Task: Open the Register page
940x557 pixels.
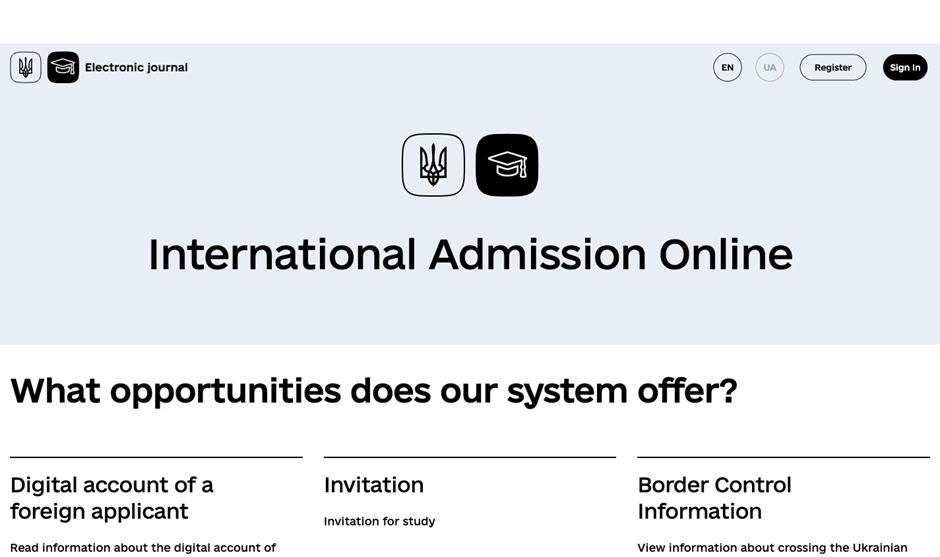Action: coord(833,67)
